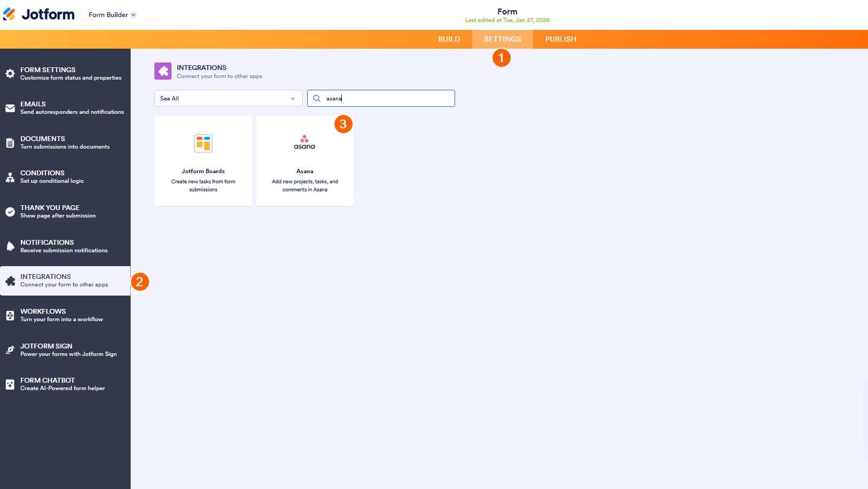Open Workflows from its sidebar icon

[10, 315]
